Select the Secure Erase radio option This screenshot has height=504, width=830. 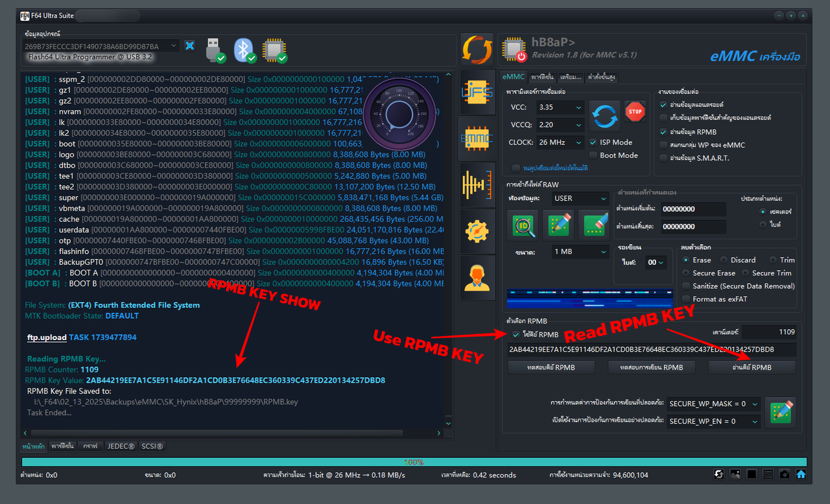click(687, 273)
